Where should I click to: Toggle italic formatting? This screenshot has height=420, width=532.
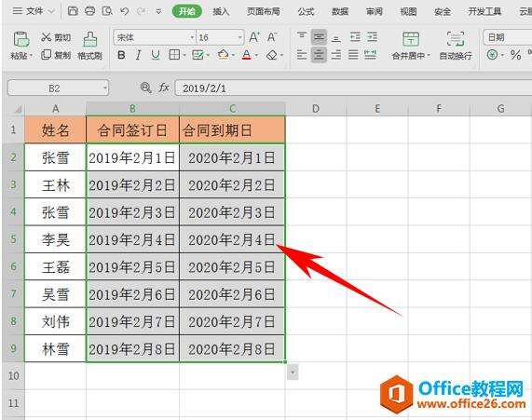(x=138, y=55)
